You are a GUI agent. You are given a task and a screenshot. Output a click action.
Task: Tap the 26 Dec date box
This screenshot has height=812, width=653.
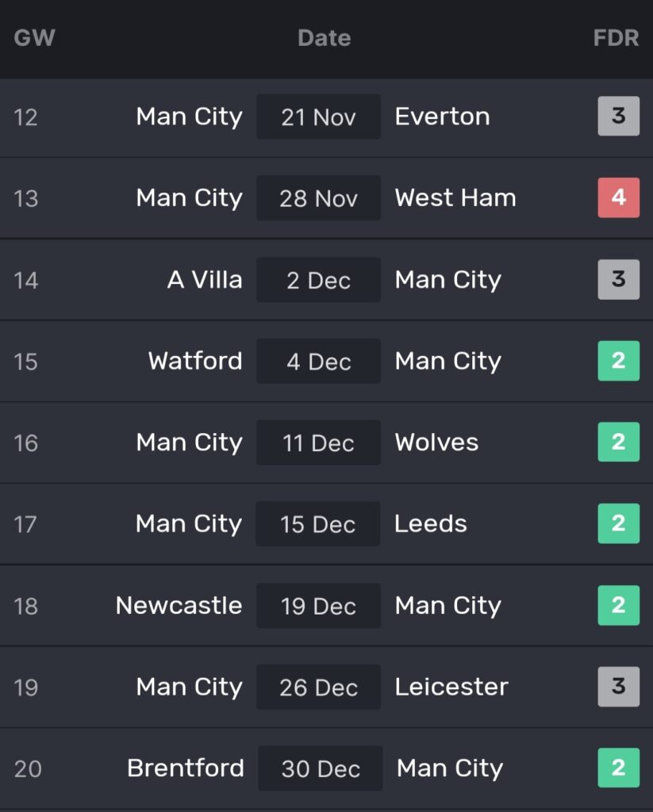pos(318,687)
